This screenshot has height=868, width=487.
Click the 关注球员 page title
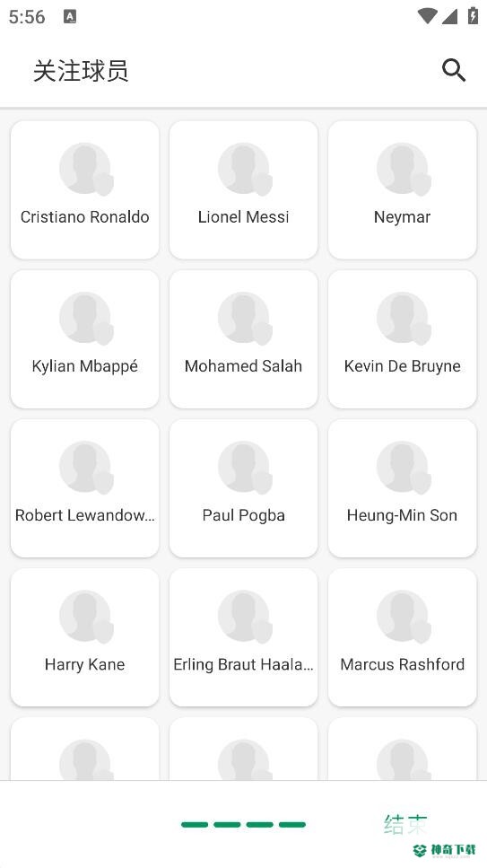point(81,71)
